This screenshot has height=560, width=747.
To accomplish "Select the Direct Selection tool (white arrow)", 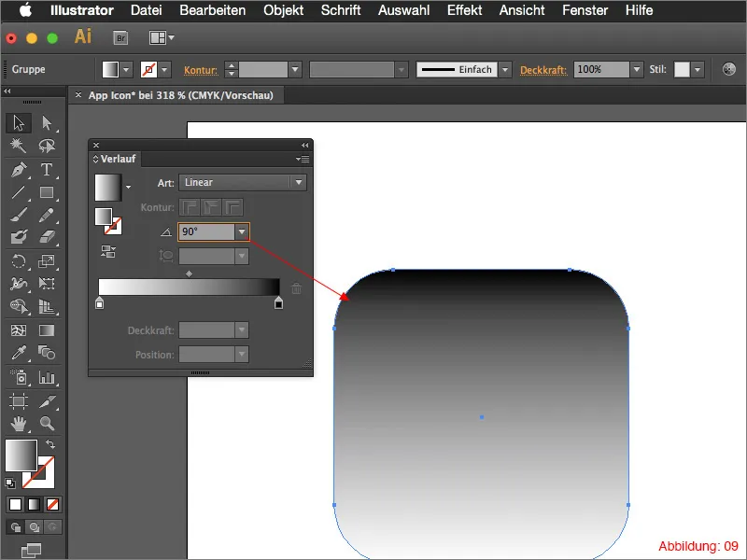I will [46, 123].
